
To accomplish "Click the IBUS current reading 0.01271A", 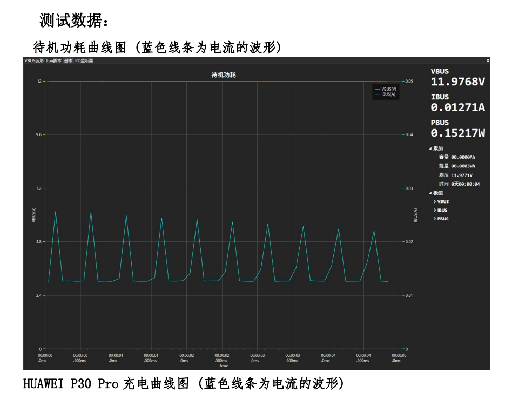I will click(457, 107).
